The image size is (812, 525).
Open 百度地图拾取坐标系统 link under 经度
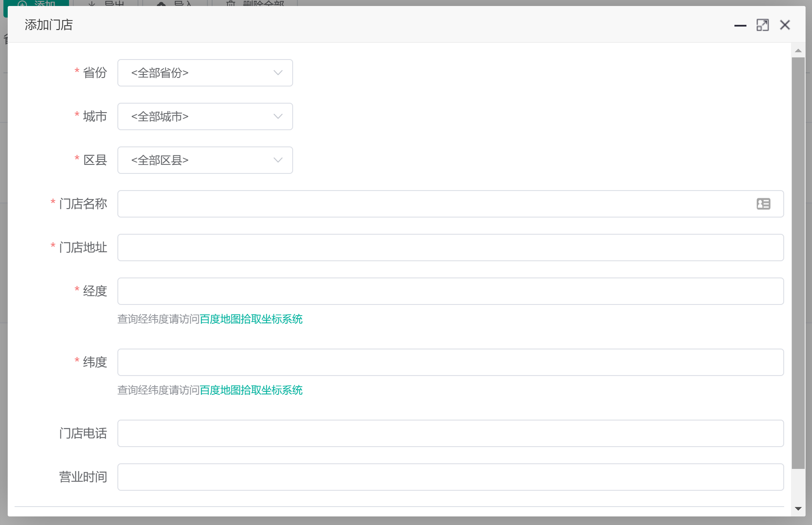[251, 319]
